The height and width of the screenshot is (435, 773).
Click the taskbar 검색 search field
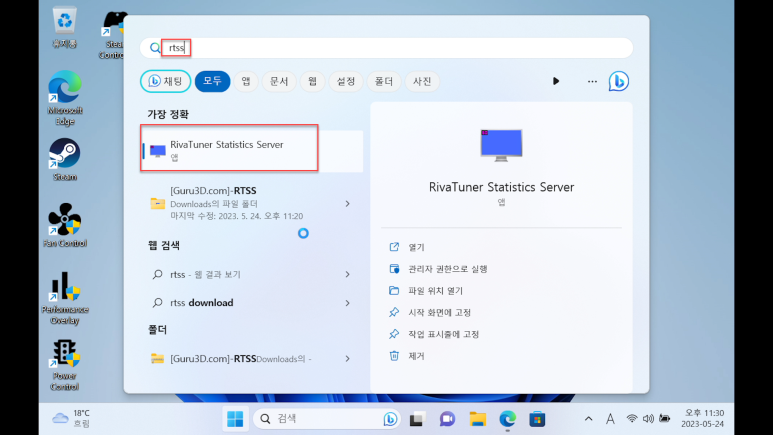326,419
